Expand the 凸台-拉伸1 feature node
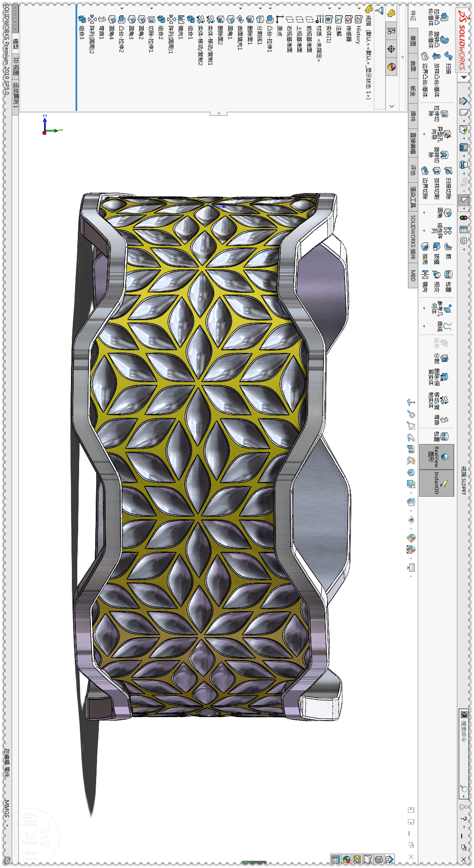The height and width of the screenshot is (868, 474). [270, 9]
